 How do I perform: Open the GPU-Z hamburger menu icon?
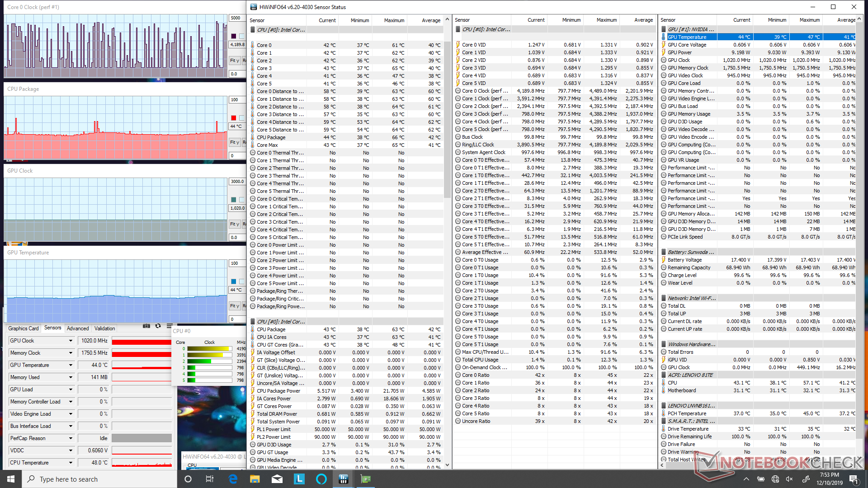(170, 326)
